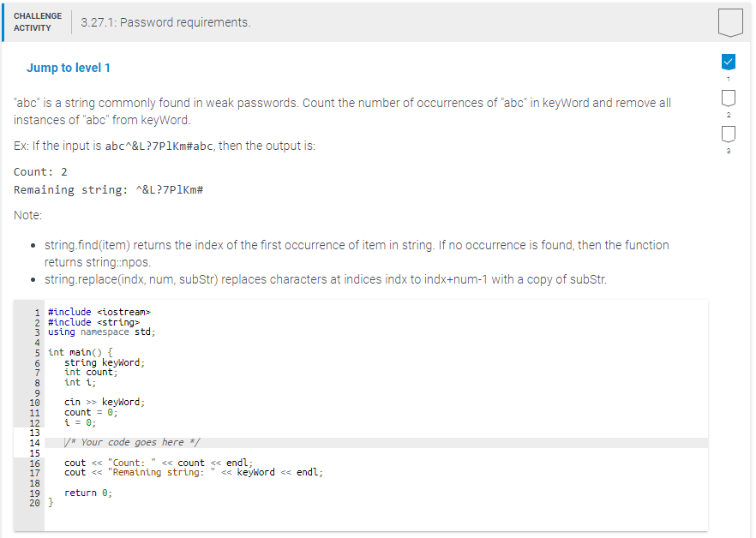Click the CHALLENGE ACTIVITY label

38,22
